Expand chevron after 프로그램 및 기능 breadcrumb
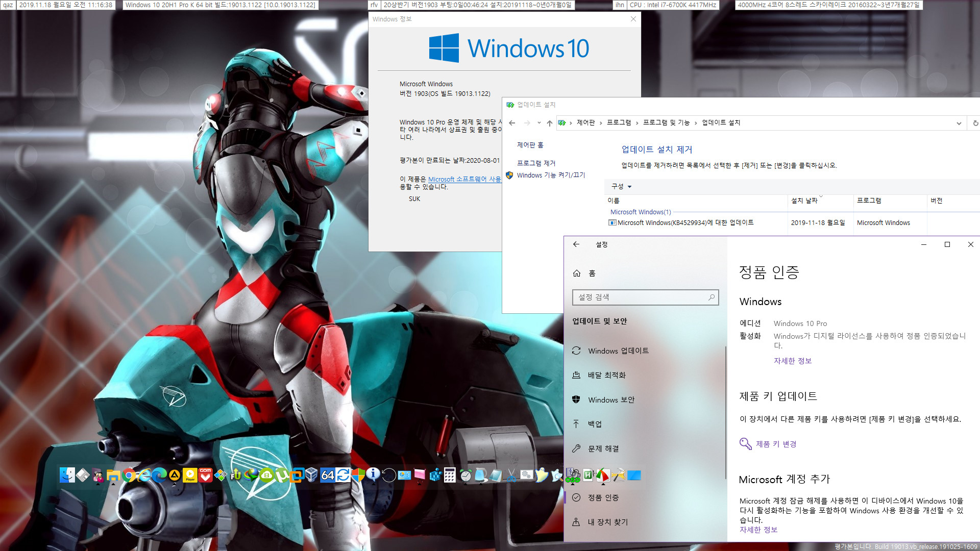 point(695,123)
